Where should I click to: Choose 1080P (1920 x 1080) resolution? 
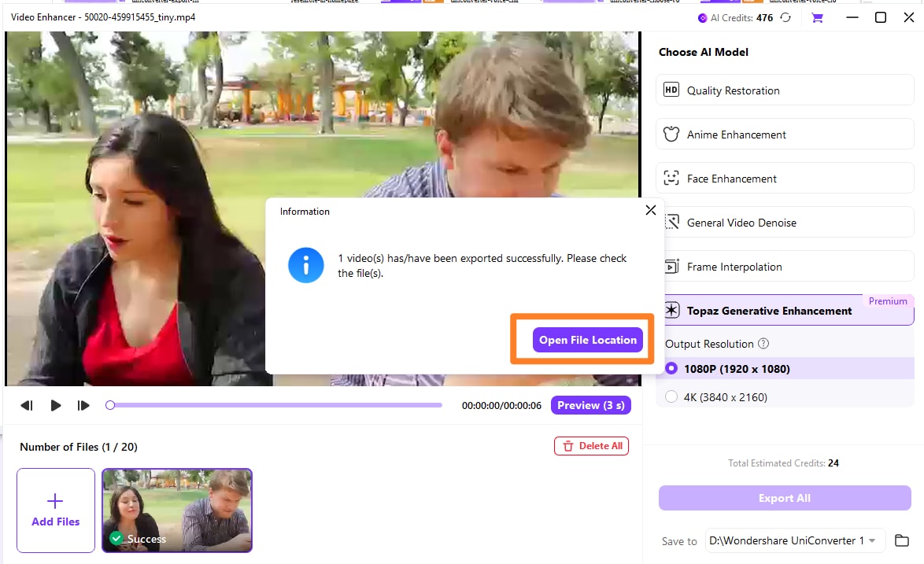click(789, 369)
